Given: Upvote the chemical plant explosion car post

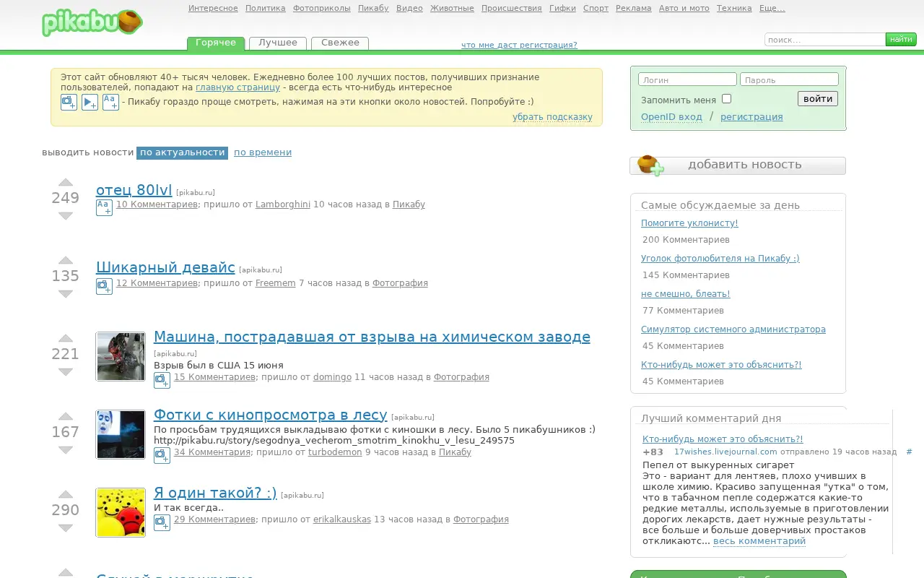Looking at the screenshot, I should [x=66, y=338].
